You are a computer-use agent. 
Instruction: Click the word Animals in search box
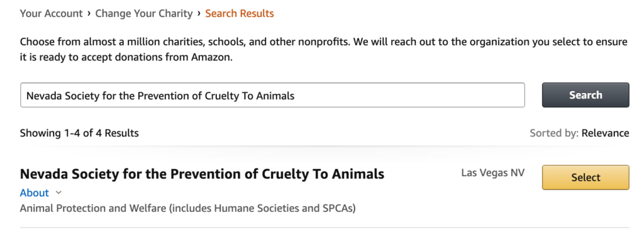(275, 96)
